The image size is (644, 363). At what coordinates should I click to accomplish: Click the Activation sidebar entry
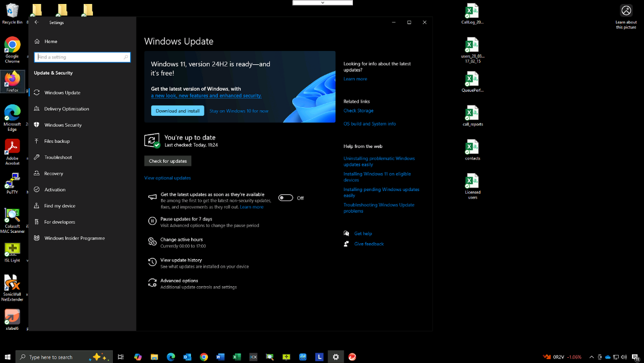coord(54,190)
